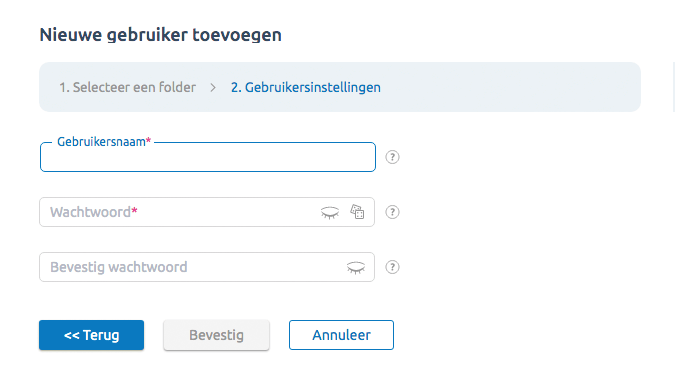Click the red asterisk after Wachtwoord
Viewport: 675px width, 380px height.
pyautogui.click(x=134, y=211)
